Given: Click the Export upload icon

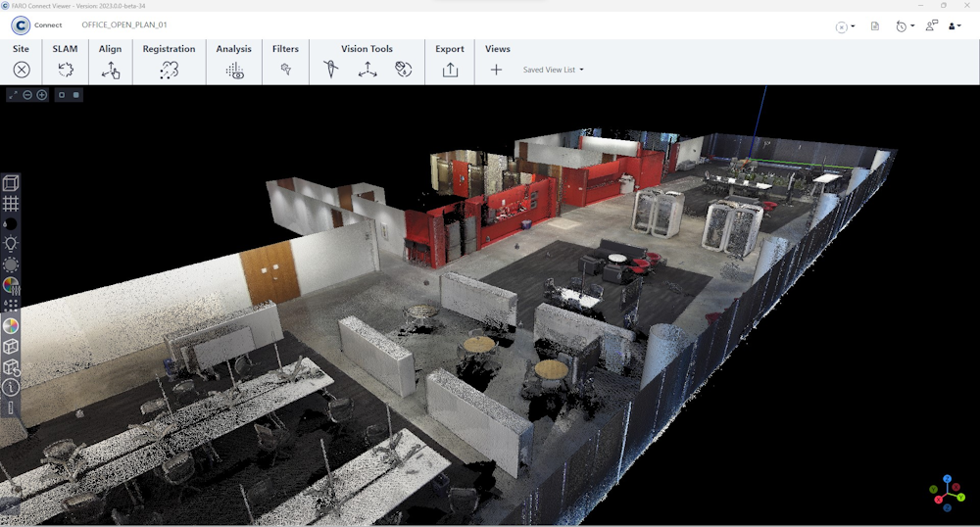Looking at the screenshot, I should [450, 70].
